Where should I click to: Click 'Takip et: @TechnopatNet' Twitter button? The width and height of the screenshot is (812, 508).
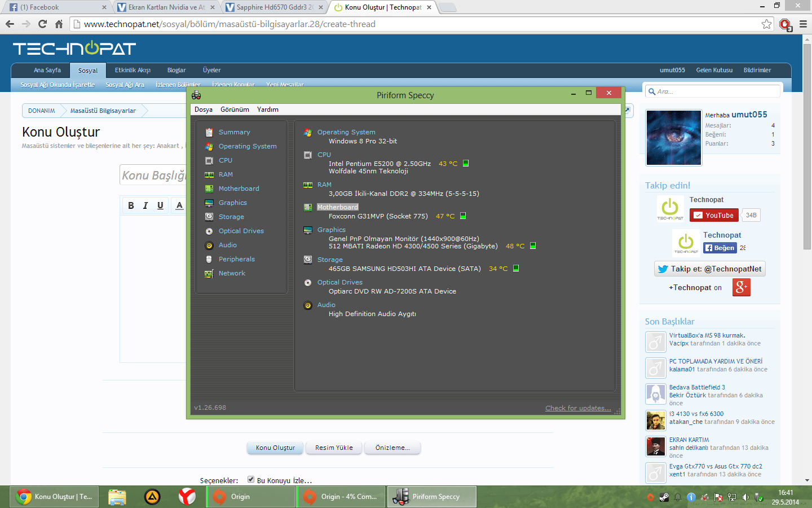(x=710, y=269)
